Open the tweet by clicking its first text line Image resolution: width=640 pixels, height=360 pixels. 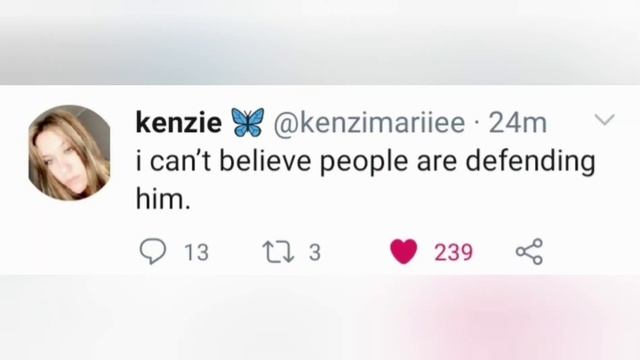[365, 162]
